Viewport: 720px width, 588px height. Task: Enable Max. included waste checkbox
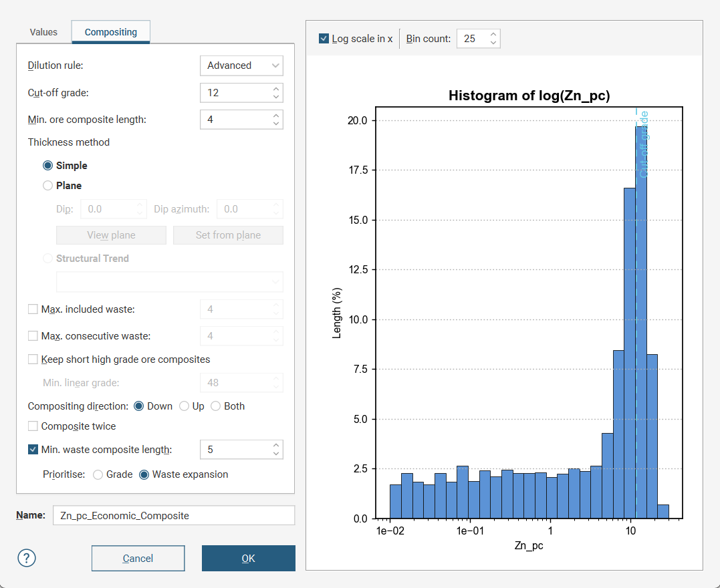click(33, 309)
